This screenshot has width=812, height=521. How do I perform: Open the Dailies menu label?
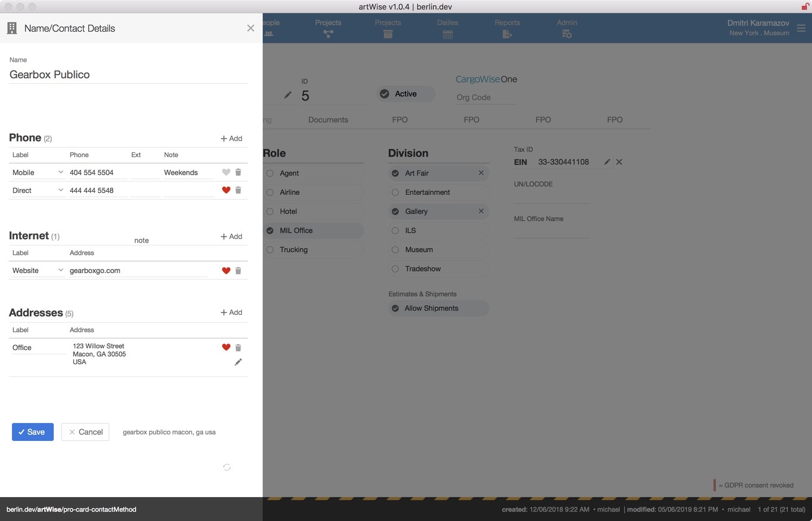(x=448, y=23)
